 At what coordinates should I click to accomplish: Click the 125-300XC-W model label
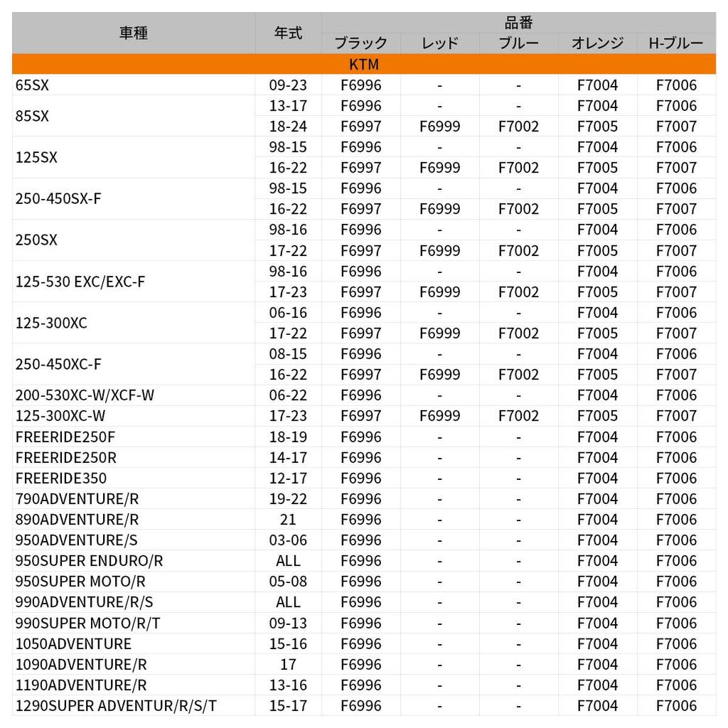[60, 415]
